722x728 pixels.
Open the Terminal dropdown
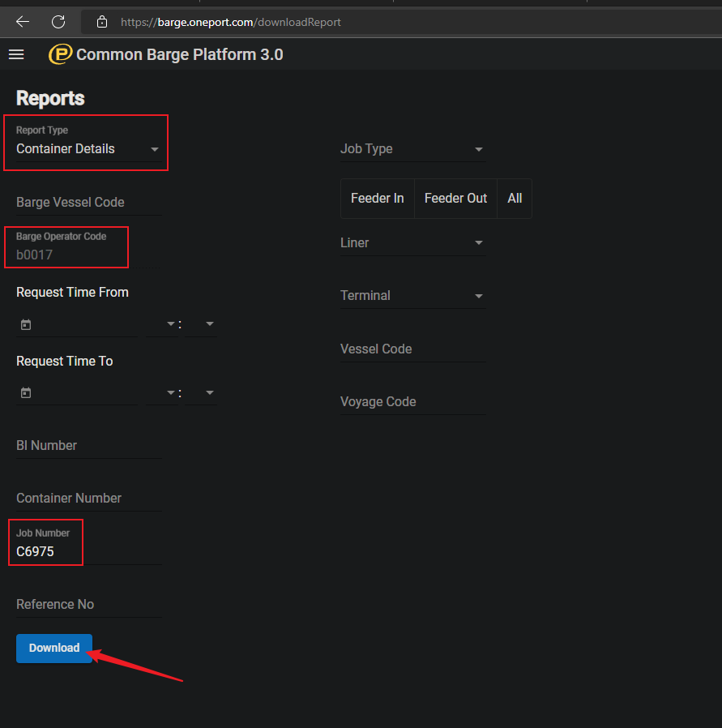413,296
